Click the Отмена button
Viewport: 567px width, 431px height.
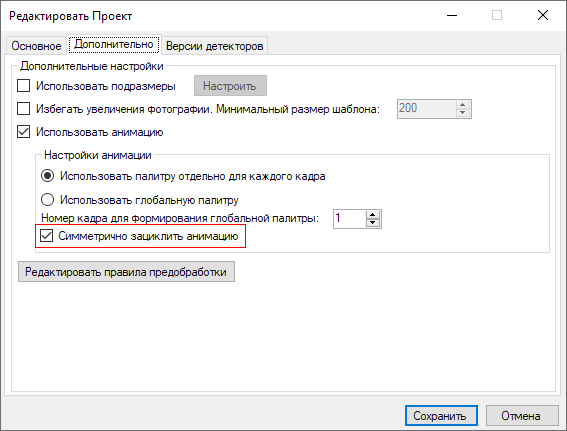tap(522, 415)
